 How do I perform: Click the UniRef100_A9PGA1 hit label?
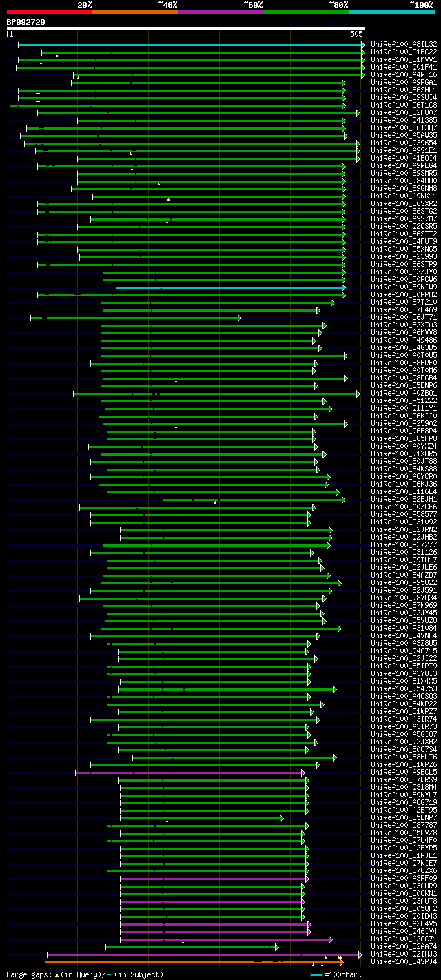[x=404, y=83]
